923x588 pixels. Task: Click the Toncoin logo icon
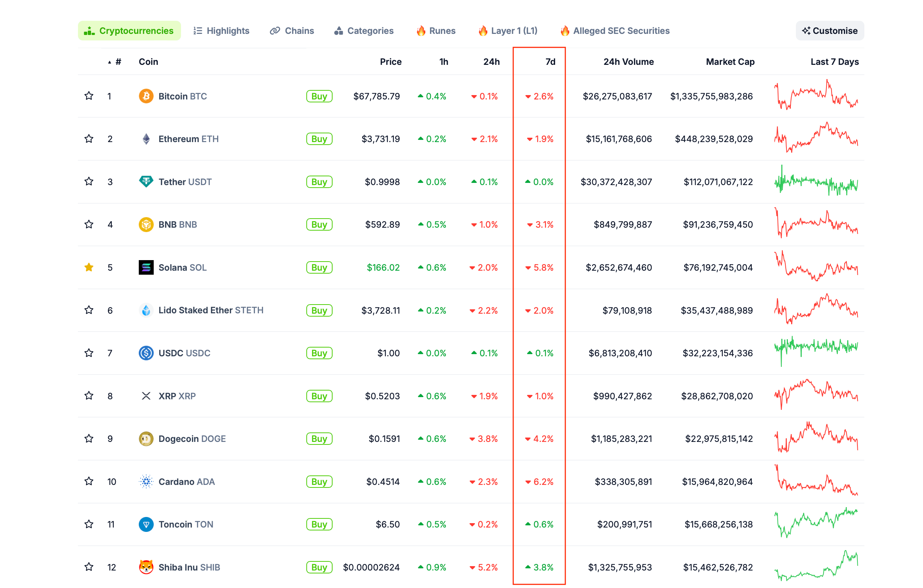coord(146,524)
